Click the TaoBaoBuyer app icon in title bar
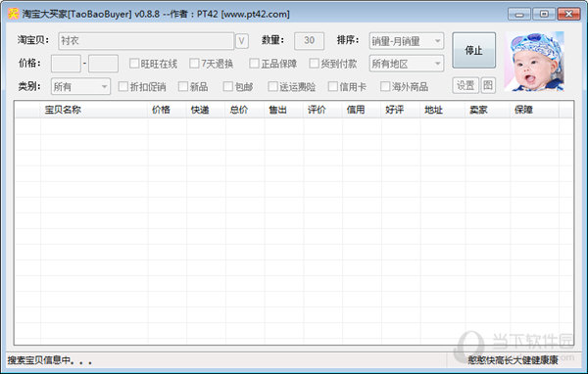The width and height of the screenshot is (588, 374). 13,14
